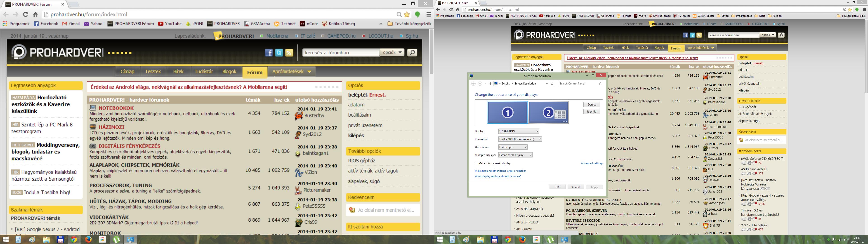Screen dimensions: 868x244
Task: Click 'kilépés' on the left page
Action: click(356, 136)
